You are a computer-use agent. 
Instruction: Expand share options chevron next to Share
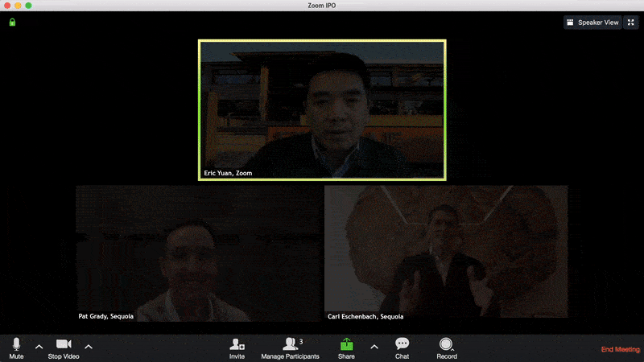coord(374,348)
